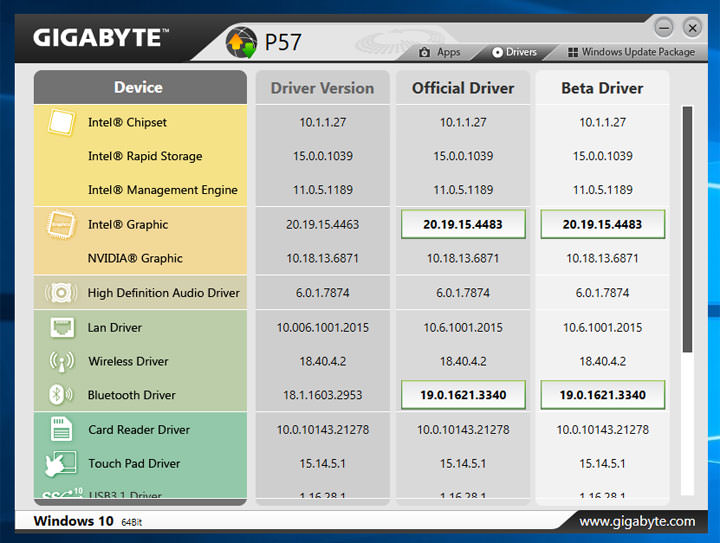Click the Bluetooth Driver icon

click(x=60, y=395)
